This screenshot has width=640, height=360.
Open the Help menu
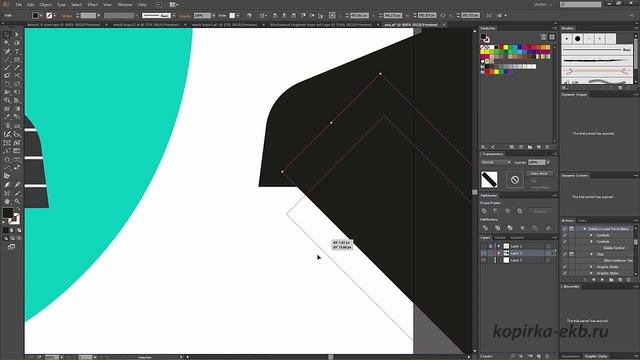pyautogui.click(x=142, y=4)
